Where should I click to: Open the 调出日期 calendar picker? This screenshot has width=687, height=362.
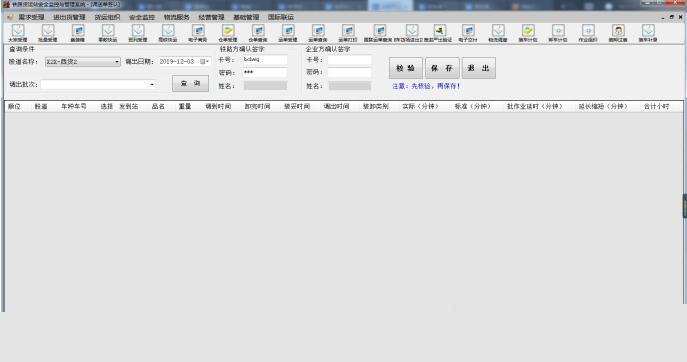204,62
